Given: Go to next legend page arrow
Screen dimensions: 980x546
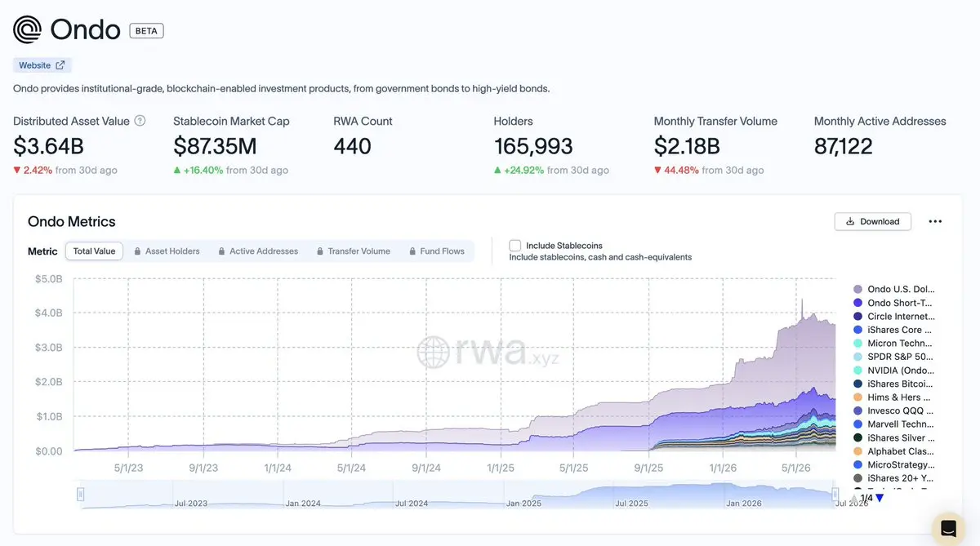Looking at the screenshot, I should (x=880, y=498).
